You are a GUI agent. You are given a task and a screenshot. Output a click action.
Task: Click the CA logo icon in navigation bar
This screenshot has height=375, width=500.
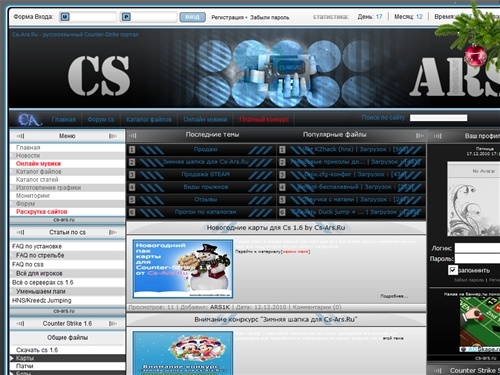[30, 119]
